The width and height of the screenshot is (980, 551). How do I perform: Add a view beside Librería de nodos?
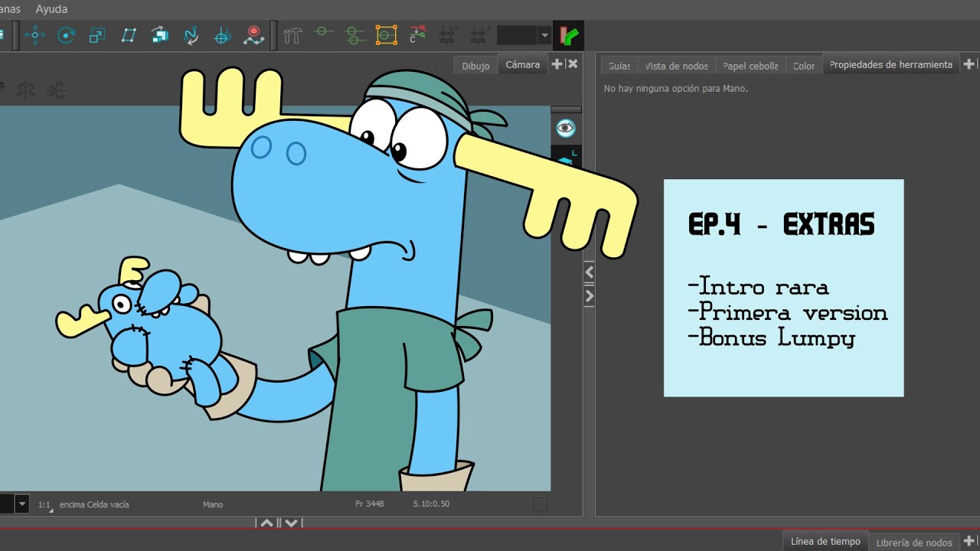point(969,541)
